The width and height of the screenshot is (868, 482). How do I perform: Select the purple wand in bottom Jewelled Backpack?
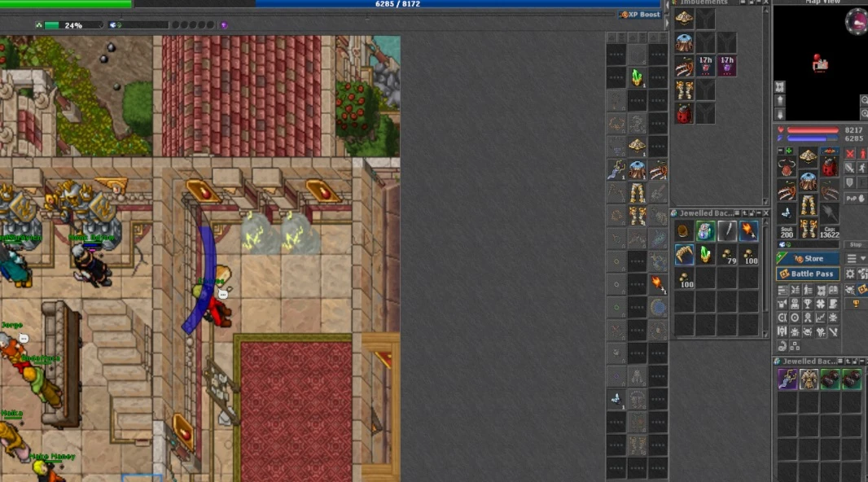[787, 379]
